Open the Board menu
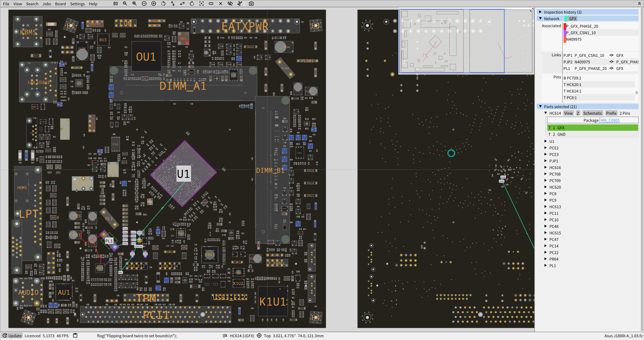The width and height of the screenshot is (644, 340). (x=60, y=4)
